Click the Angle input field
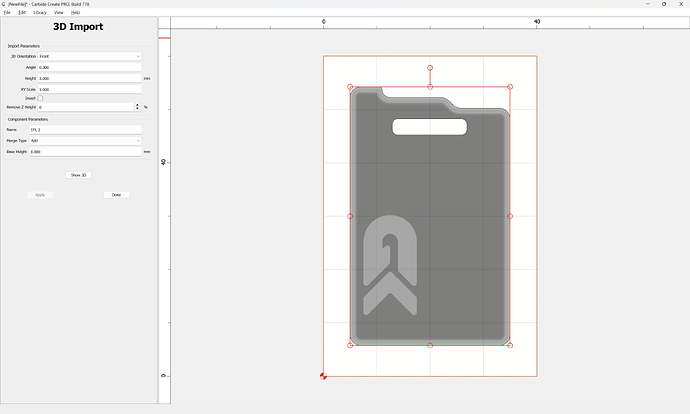This screenshot has width=690, height=414. 90,67
